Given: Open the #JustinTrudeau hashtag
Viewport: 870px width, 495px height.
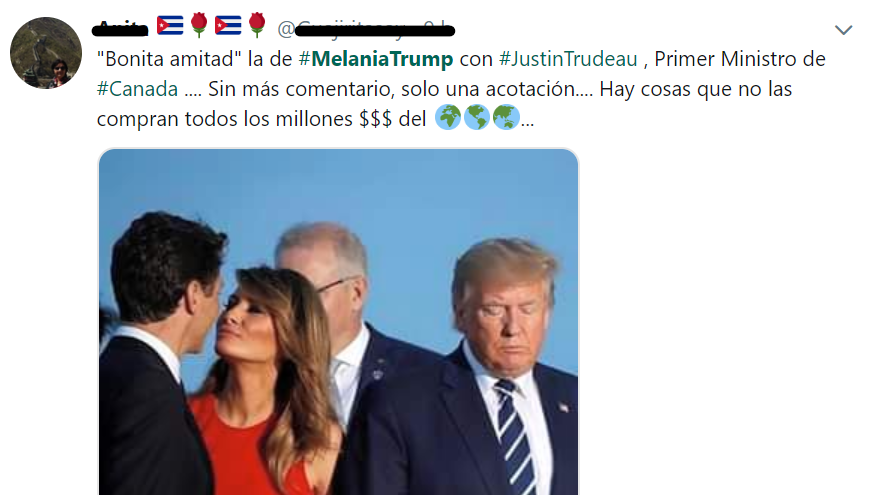Looking at the screenshot, I should [568, 59].
